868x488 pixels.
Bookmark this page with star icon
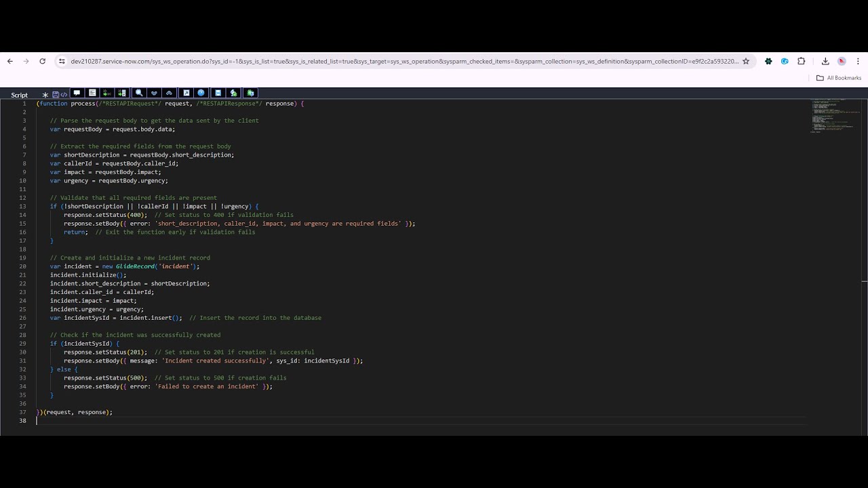(x=746, y=61)
